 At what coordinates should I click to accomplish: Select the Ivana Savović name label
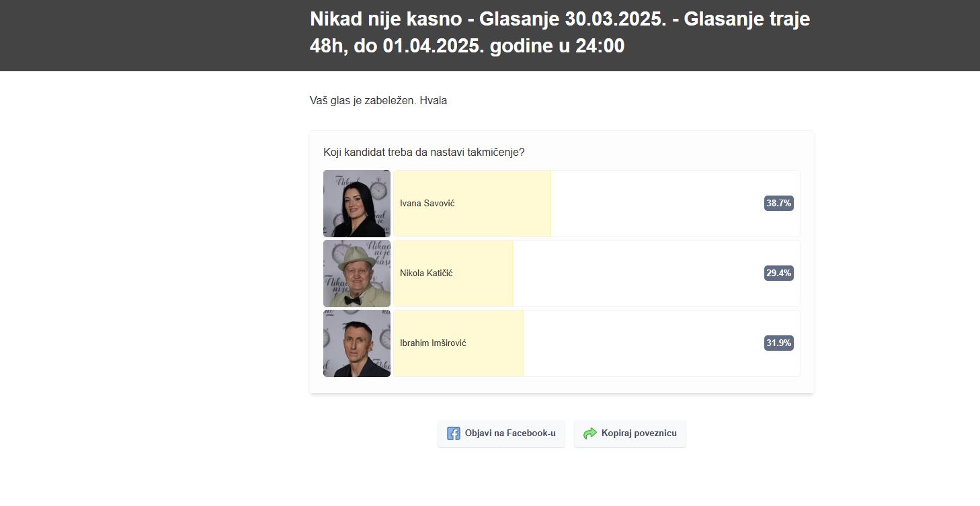click(x=427, y=203)
